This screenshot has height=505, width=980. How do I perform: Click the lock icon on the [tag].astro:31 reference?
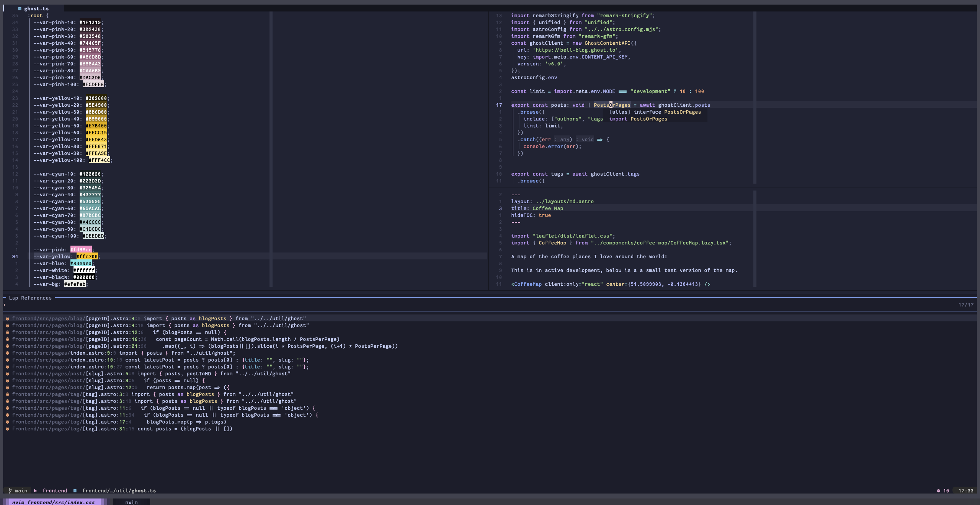click(x=7, y=429)
